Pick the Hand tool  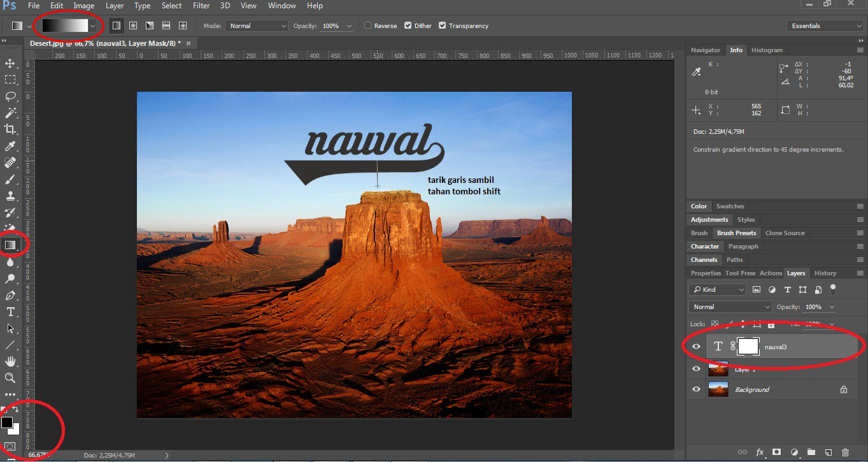[10, 361]
